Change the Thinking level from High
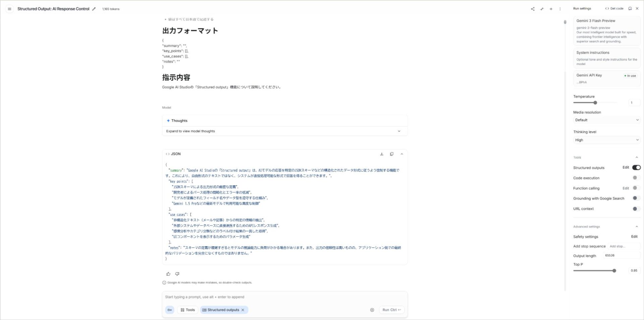The width and height of the screenshot is (644, 320). point(607,140)
